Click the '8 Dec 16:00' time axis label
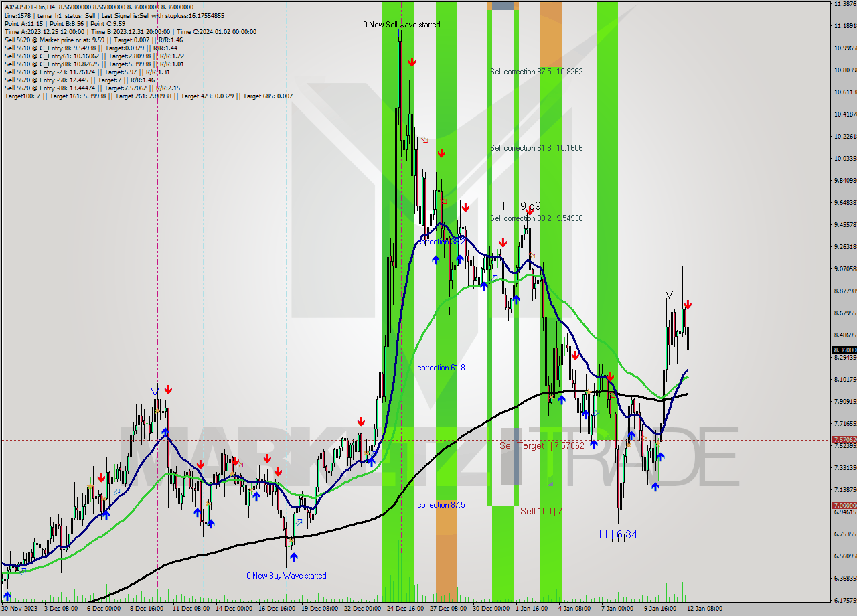Screen dimensions: 857x616 148,609
